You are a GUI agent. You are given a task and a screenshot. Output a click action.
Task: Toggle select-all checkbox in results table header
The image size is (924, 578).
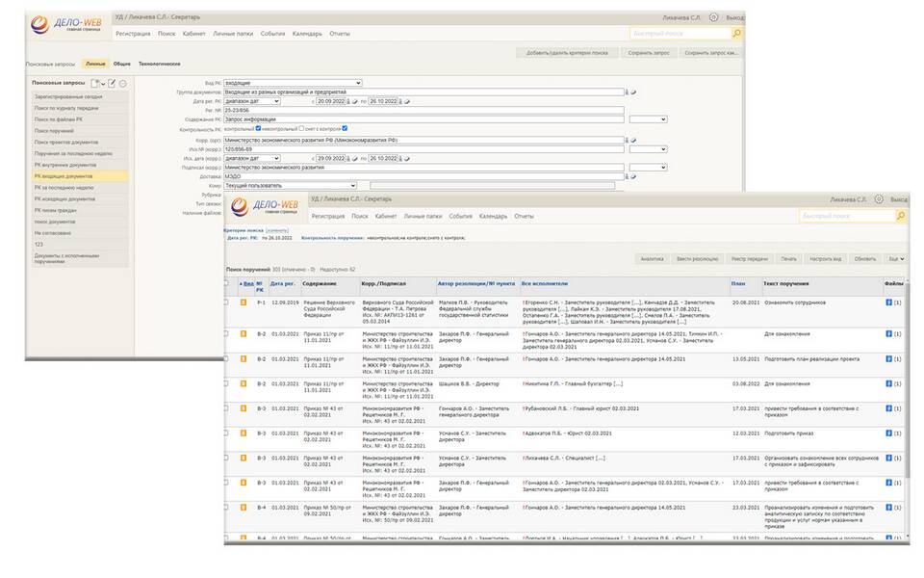(x=226, y=283)
